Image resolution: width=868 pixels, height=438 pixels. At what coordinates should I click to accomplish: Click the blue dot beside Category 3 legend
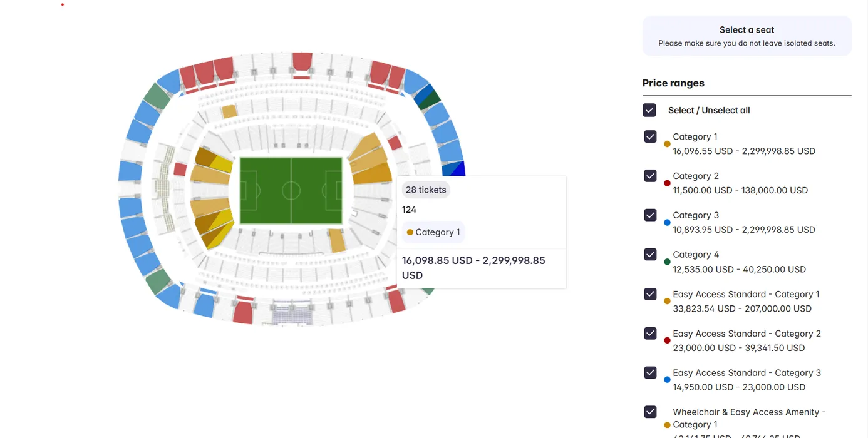pos(668,223)
